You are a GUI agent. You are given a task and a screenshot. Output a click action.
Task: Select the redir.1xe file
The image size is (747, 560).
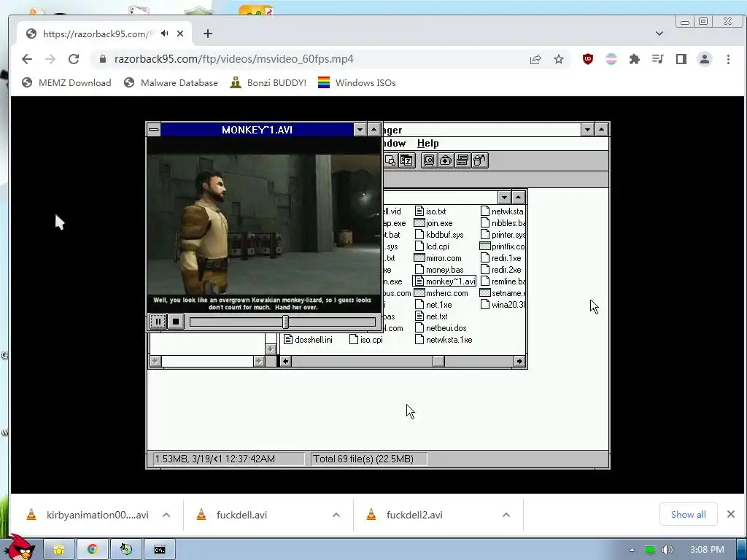[x=500, y=258]
